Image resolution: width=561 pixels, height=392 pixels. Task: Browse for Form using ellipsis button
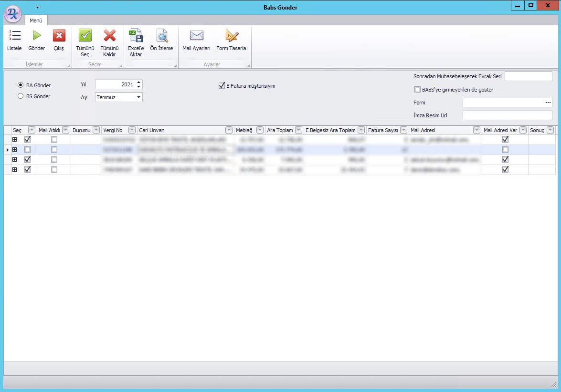pos(548,103)
